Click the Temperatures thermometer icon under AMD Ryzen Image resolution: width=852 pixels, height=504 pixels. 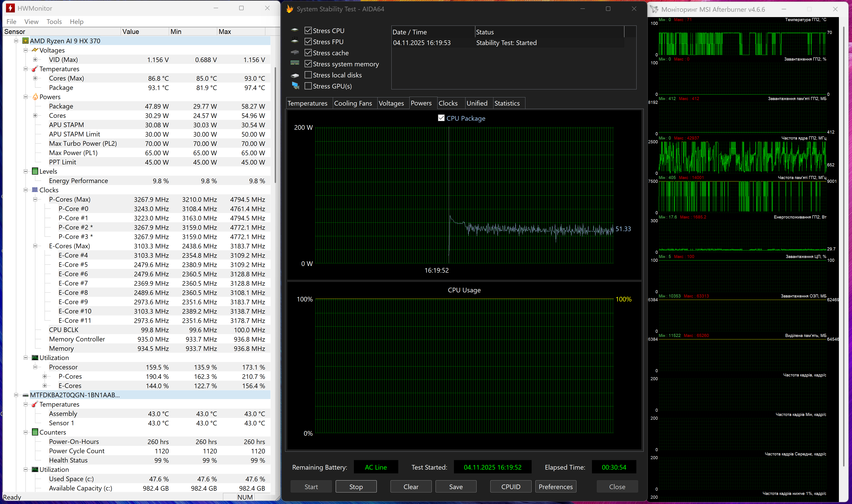tap(35, 69)
